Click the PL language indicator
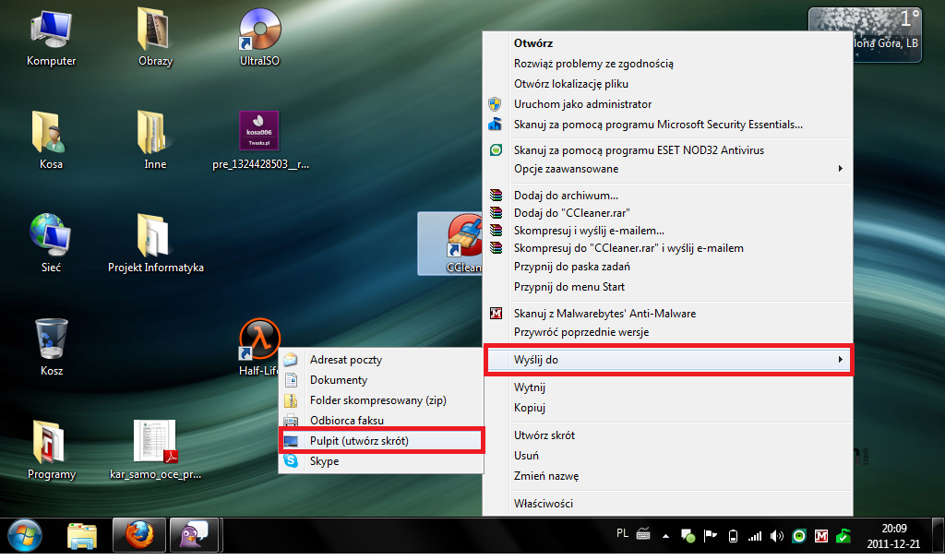The width and height of the screenshot is (945, 560). [623, 533]
